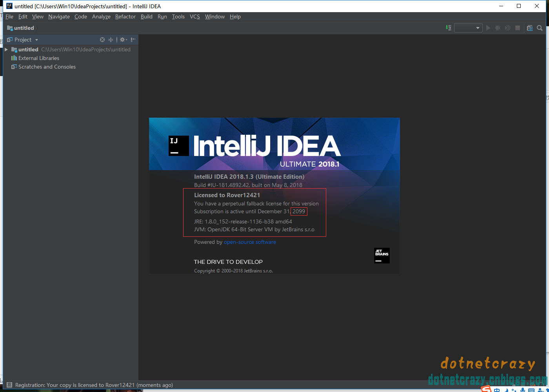Open the Tools menu

click(178, 16)
